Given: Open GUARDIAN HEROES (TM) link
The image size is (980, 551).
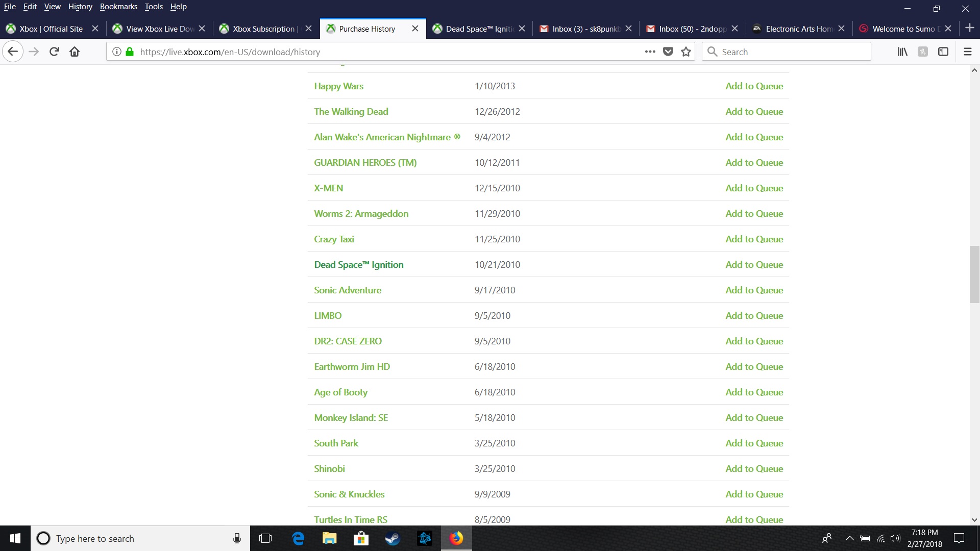Looking at the screenshot, I should click(365, 162).
